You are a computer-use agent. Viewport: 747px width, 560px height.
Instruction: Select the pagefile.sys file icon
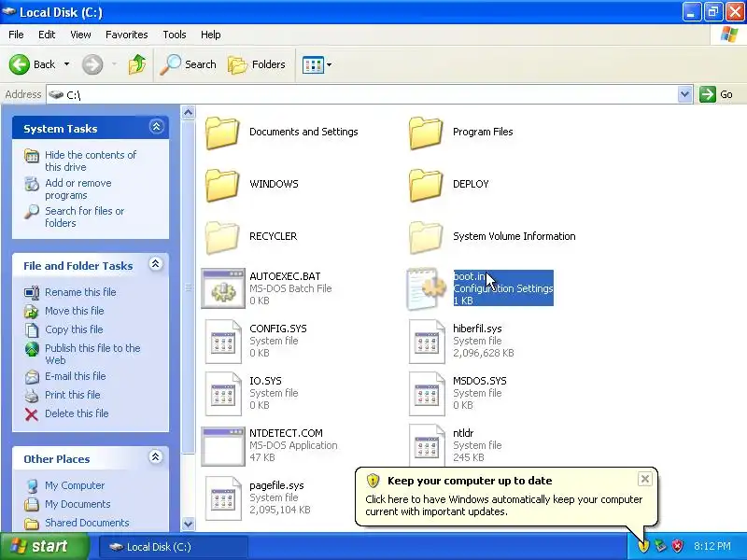pos(223,498)
